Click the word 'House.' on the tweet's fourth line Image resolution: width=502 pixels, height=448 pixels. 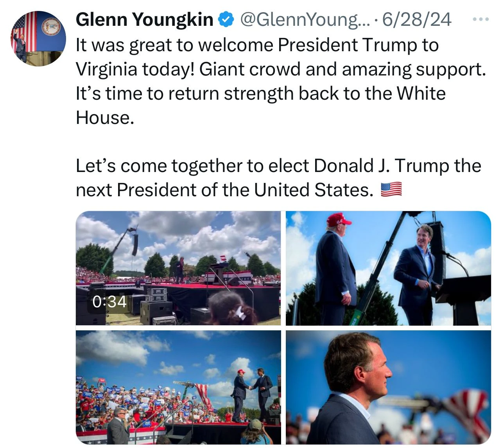point(105,117)
